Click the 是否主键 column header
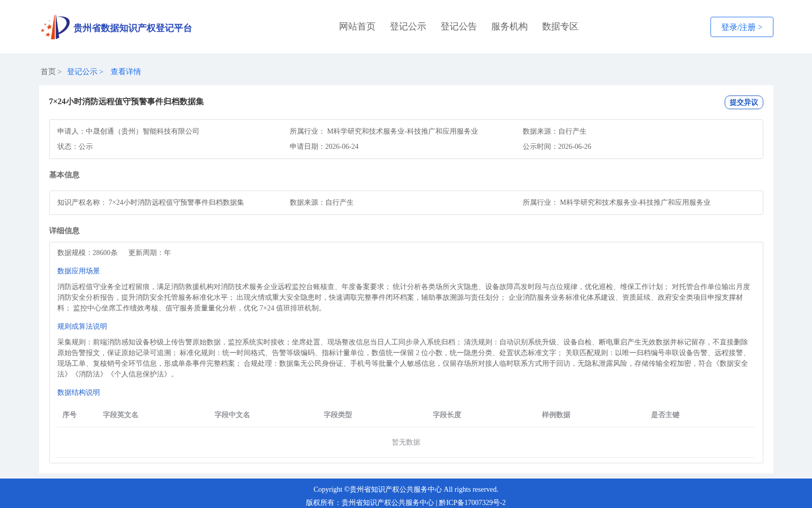 [x=665, y=415]
